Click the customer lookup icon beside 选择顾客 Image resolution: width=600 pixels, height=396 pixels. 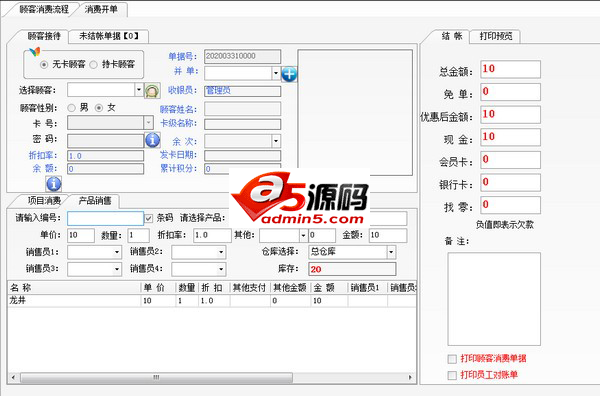(152, 91)
